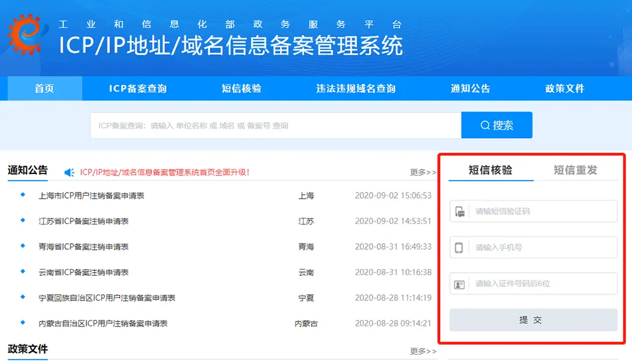Expand 更多>> next to 政策文件
632x364 pixels.
[x=423, y=351]
